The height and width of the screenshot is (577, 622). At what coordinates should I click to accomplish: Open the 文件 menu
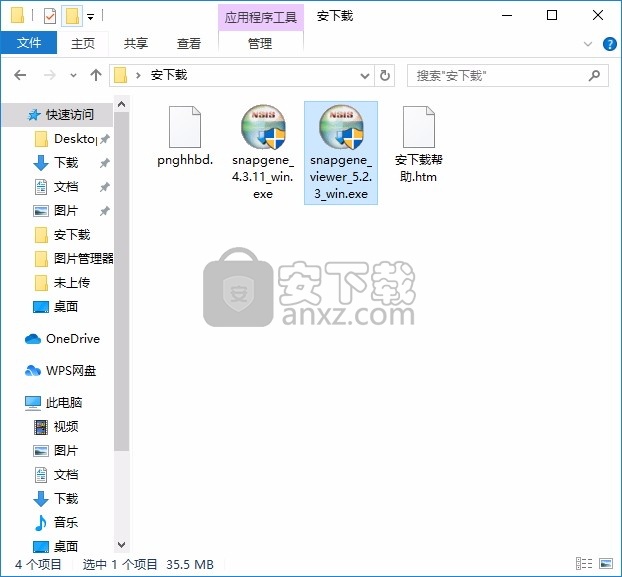pyautogui.click(x=29, y=42)
